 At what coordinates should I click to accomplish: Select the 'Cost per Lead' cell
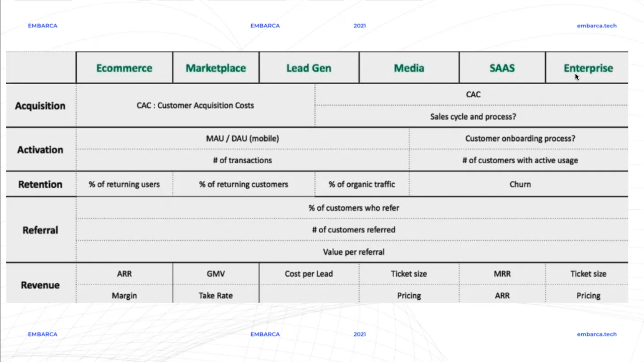coord(309,274)
